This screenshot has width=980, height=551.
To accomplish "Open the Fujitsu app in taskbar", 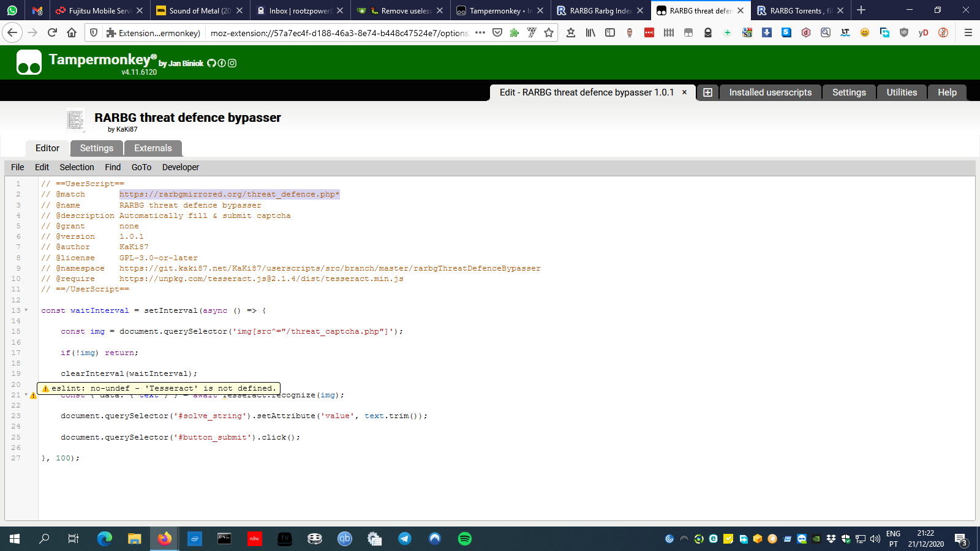I will [254, 539].
